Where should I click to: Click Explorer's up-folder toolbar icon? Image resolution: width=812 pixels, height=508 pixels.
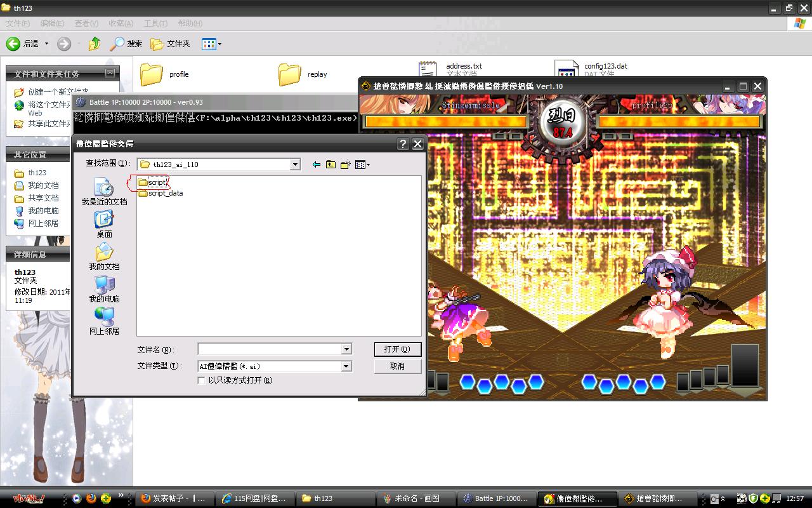[95, 44]
